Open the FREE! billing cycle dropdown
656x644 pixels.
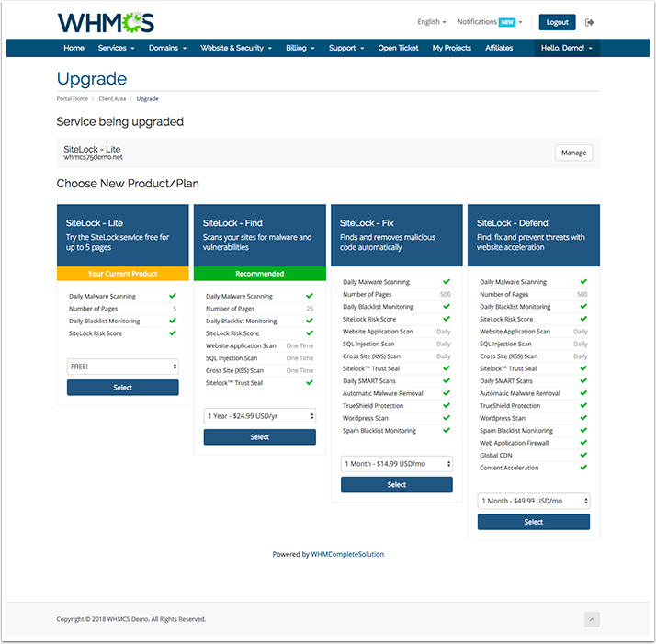[122, 367]
